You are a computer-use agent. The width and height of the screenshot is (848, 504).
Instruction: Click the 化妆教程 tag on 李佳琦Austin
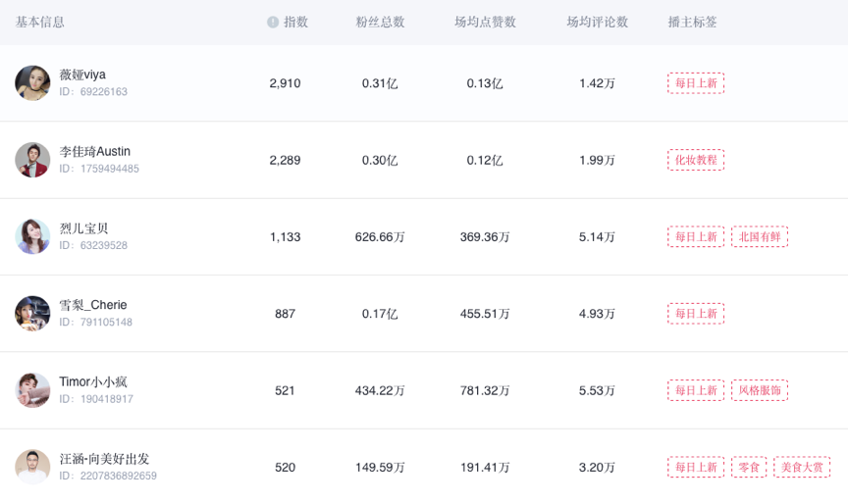coord(696,160)
